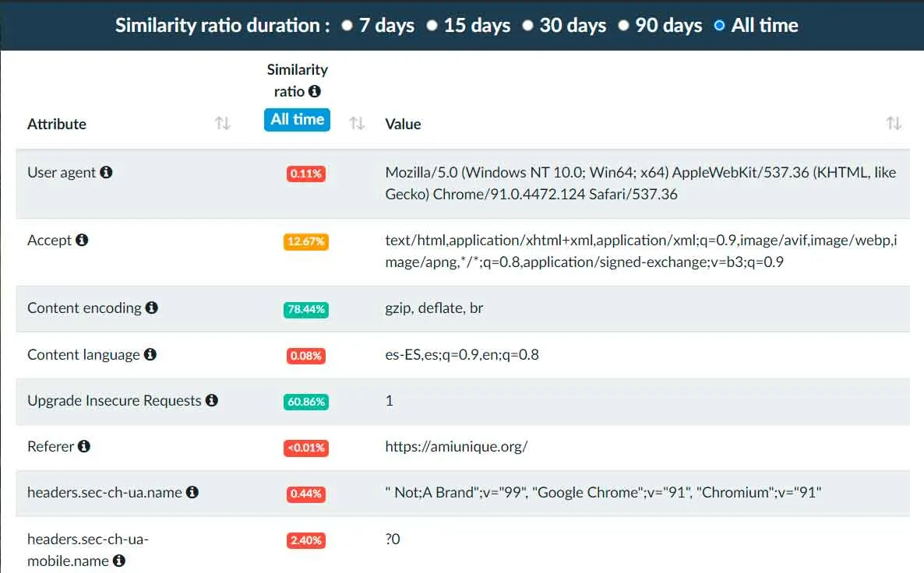Click the User agent attribute label
The height and width of the screenshot is (573, 924).
coord(62,173)
